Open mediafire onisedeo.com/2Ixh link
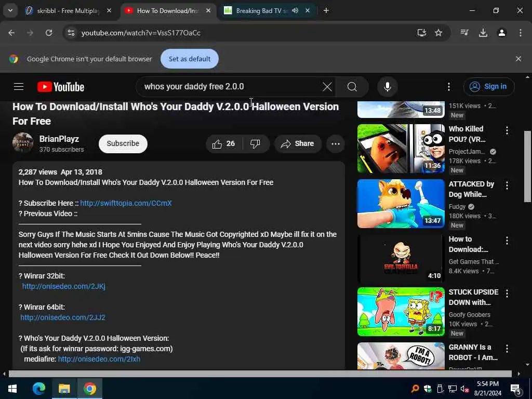 pyautogui.click(x=99, y=359)
